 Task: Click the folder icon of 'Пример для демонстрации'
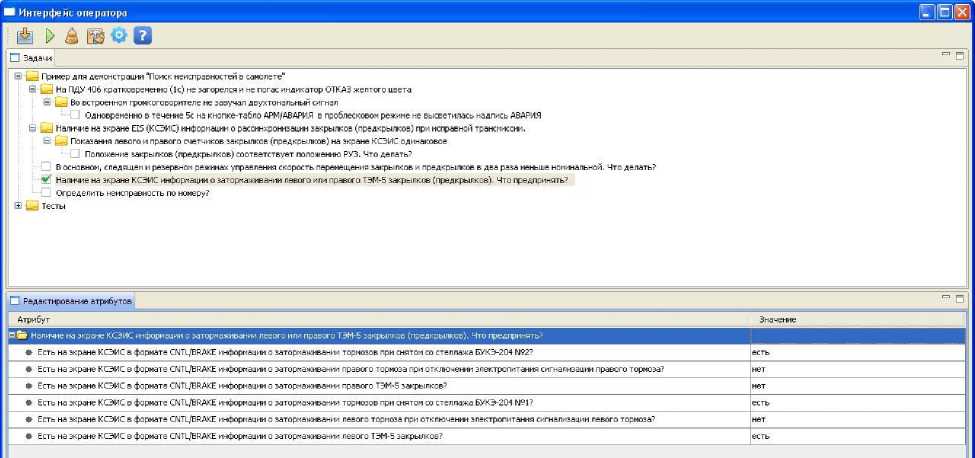coord(32,76)
